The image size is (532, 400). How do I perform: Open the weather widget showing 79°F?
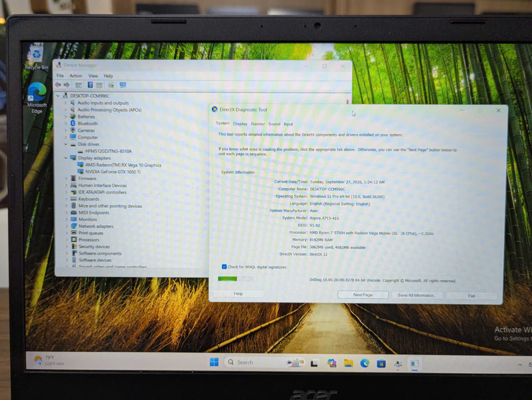(x=49, y=360)
